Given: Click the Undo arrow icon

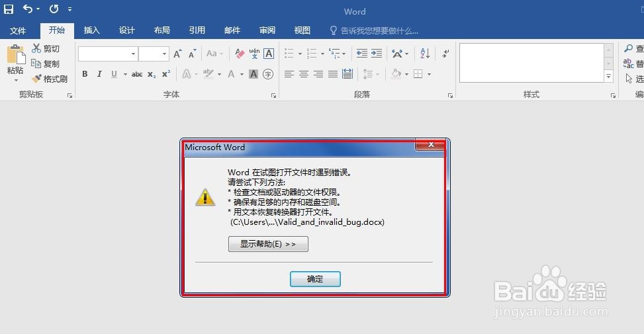Looking at the screenshot, I should point(28,9).
